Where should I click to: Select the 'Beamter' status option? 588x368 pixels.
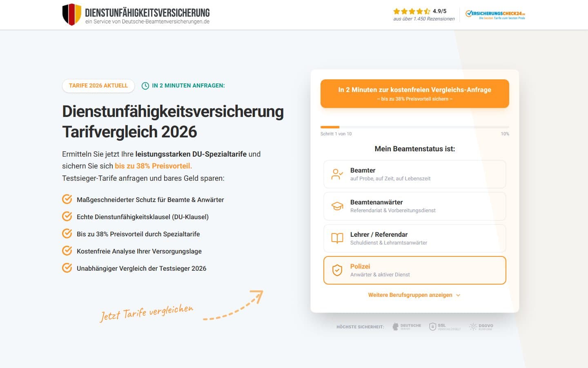coord(415,174)
